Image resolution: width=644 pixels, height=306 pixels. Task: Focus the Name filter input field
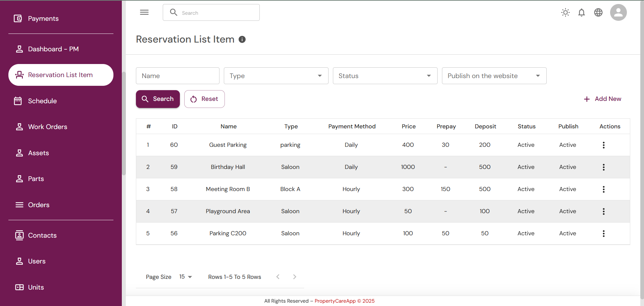[178, 76]
